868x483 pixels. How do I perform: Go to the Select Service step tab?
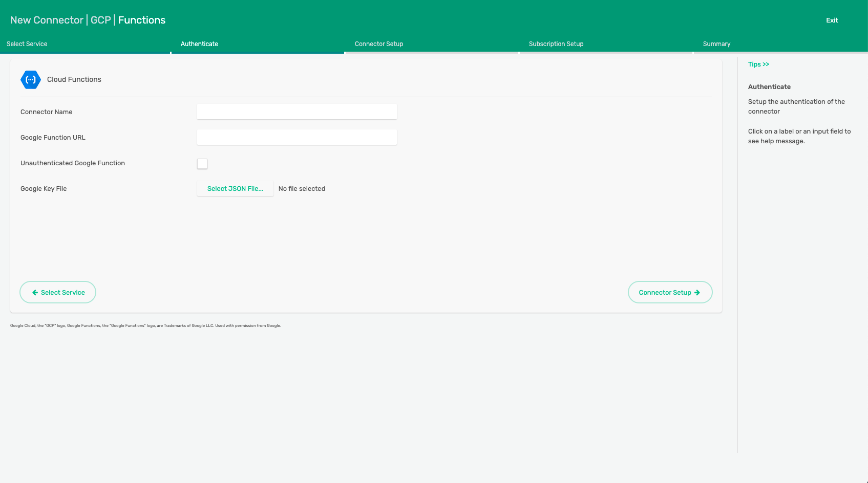27,44
